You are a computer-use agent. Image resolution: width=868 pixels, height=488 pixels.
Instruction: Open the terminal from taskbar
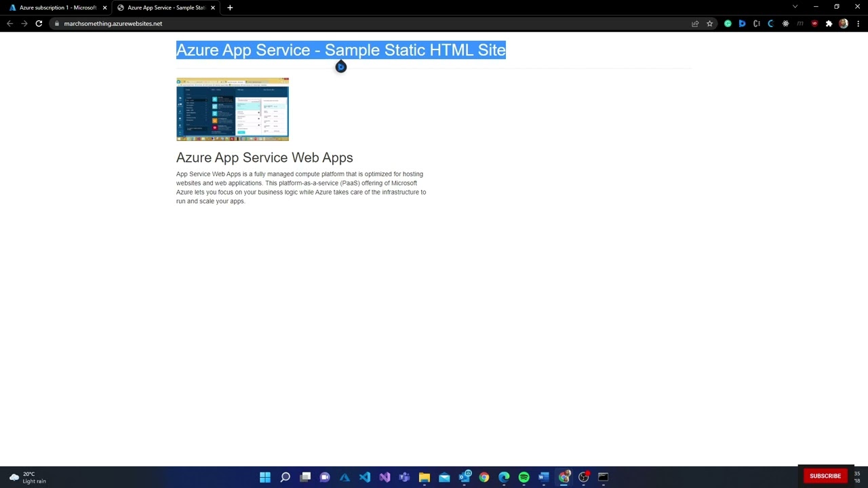coord(603,477)
